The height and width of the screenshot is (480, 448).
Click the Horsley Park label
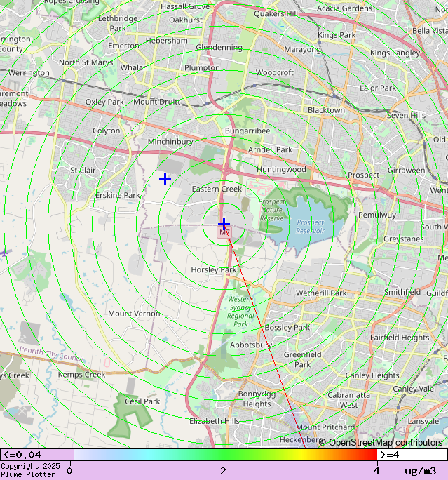pos(214,269)
